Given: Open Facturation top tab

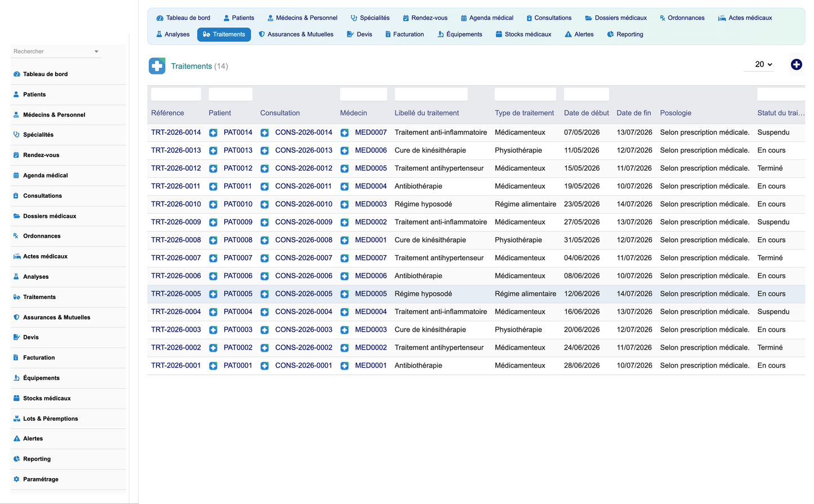Looking at the screenshot, I should (404, 34).
